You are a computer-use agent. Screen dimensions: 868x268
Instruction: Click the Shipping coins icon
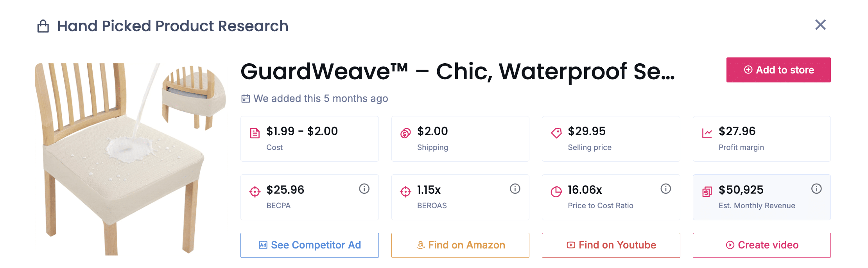(405, 133)
